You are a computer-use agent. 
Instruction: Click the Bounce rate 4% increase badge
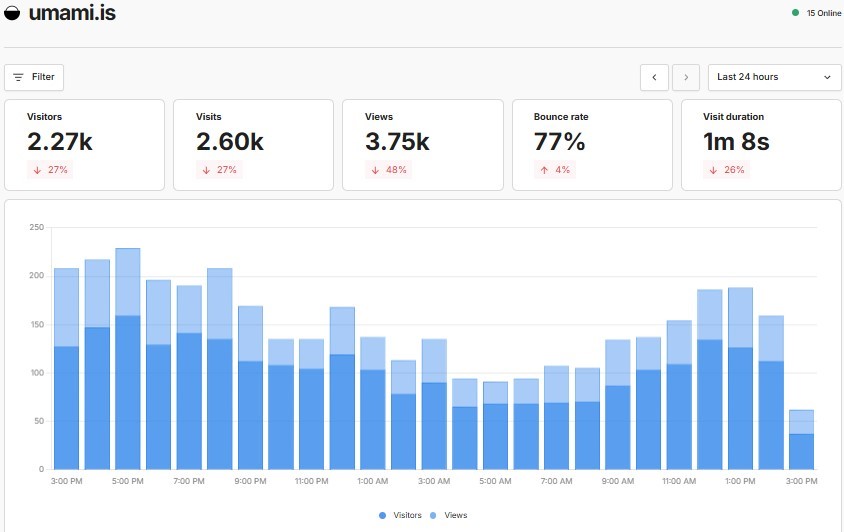coord(556,170)
